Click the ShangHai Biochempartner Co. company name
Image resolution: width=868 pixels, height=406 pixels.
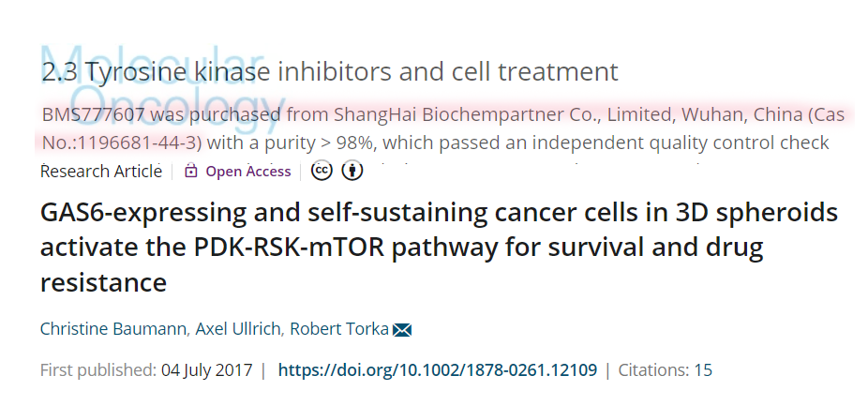(x=470, y=115)
